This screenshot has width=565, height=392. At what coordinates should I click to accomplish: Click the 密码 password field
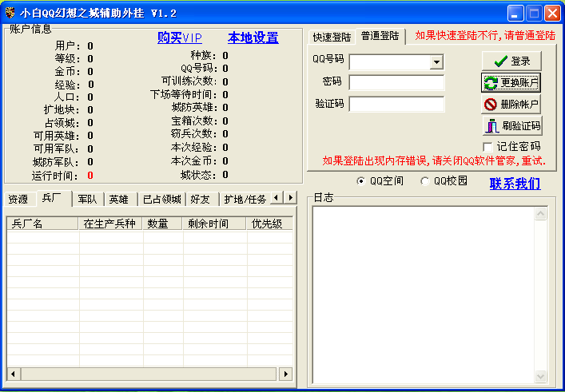396,83
